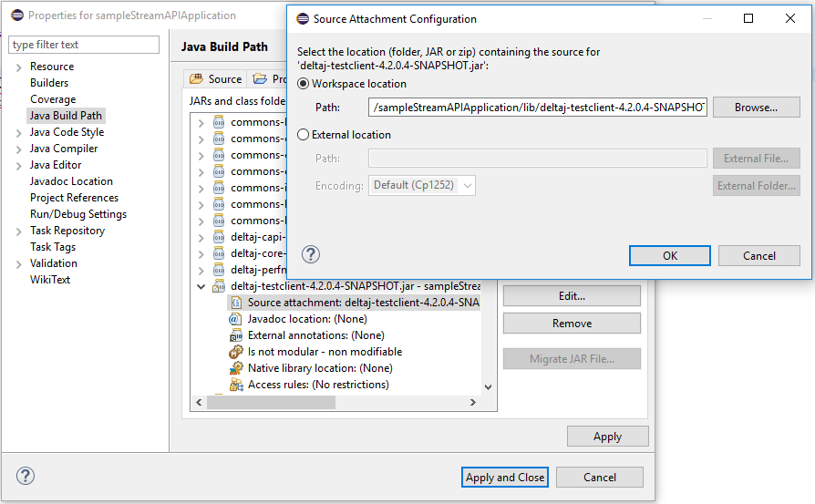The height and width of the screenshot is (504, 815).
Task: Expand the deltaj-perfn jar entry
Action: click(x=201, y=270)
